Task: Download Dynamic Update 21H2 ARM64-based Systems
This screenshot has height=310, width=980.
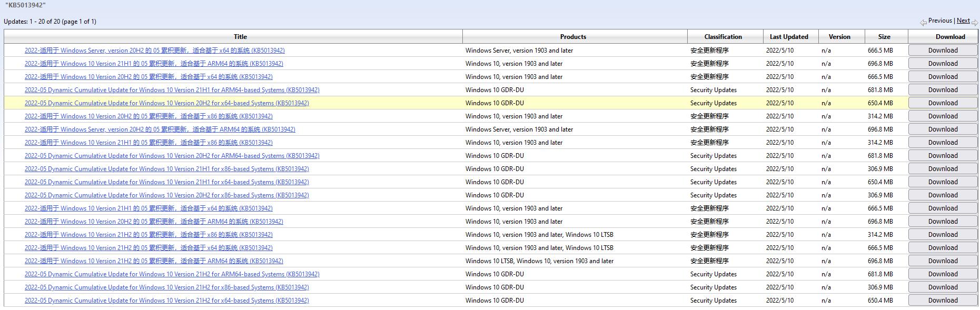Action: pos(942,274)
